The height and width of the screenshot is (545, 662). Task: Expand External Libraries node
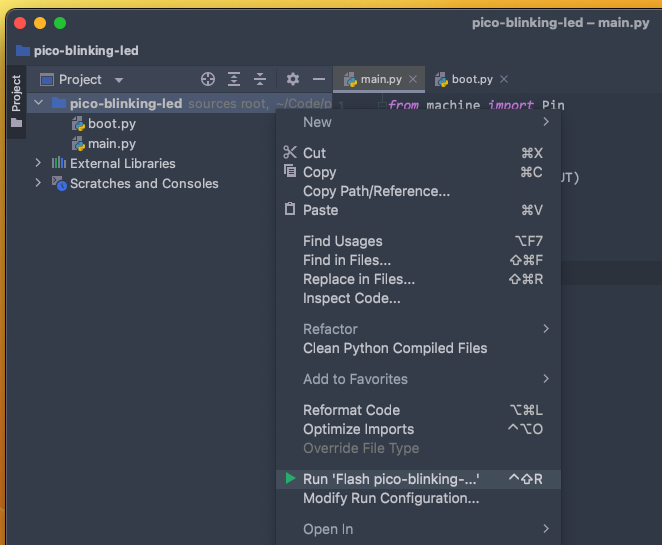38,163
